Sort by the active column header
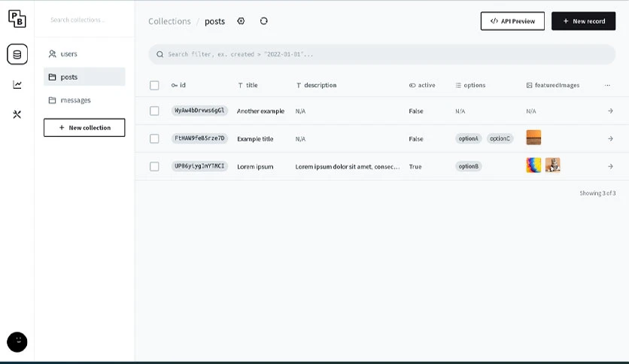629x364 pixels. point(422,85)
